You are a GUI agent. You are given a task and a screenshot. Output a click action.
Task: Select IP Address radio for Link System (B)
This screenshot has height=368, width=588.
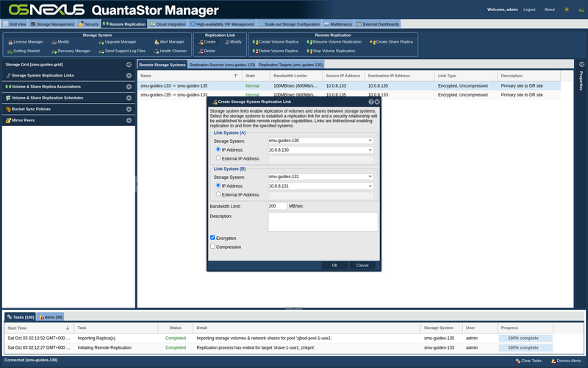coord(218,185)
